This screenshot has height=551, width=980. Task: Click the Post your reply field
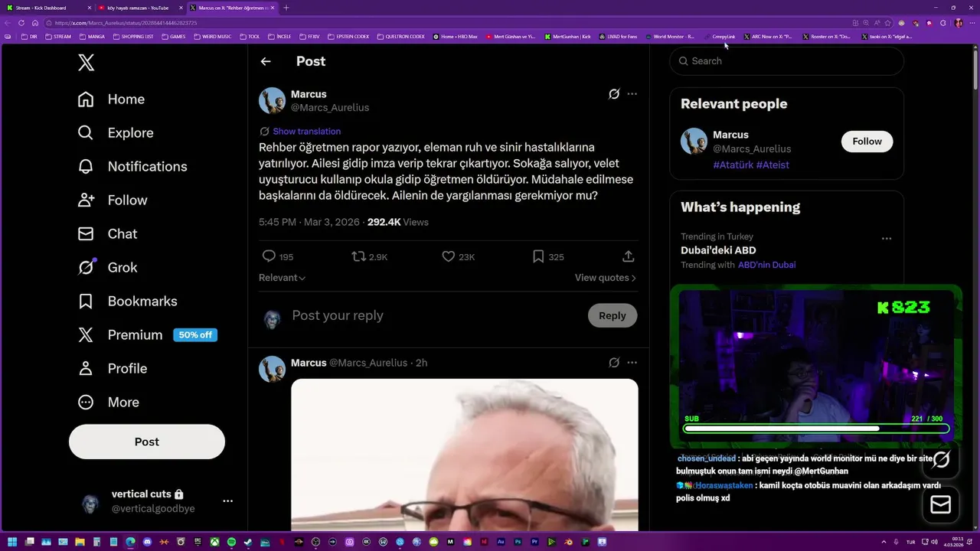coord(436,315)
